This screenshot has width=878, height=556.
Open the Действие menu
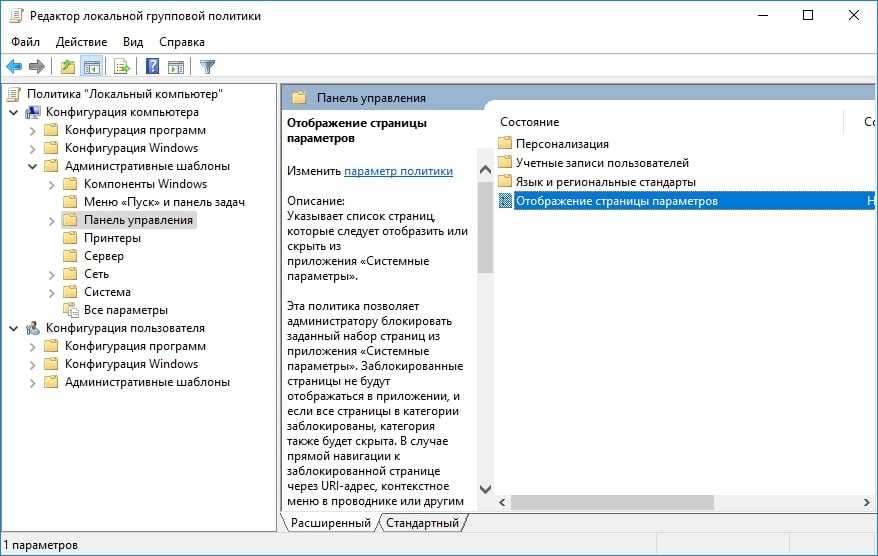point(81,42)
